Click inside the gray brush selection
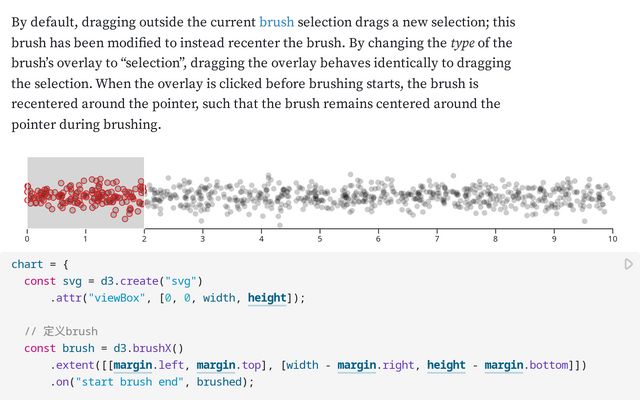640x400 pixels. (85, 192)
